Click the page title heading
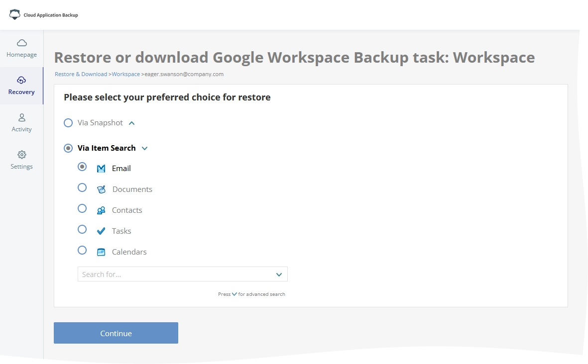 [x=294, y=57]
